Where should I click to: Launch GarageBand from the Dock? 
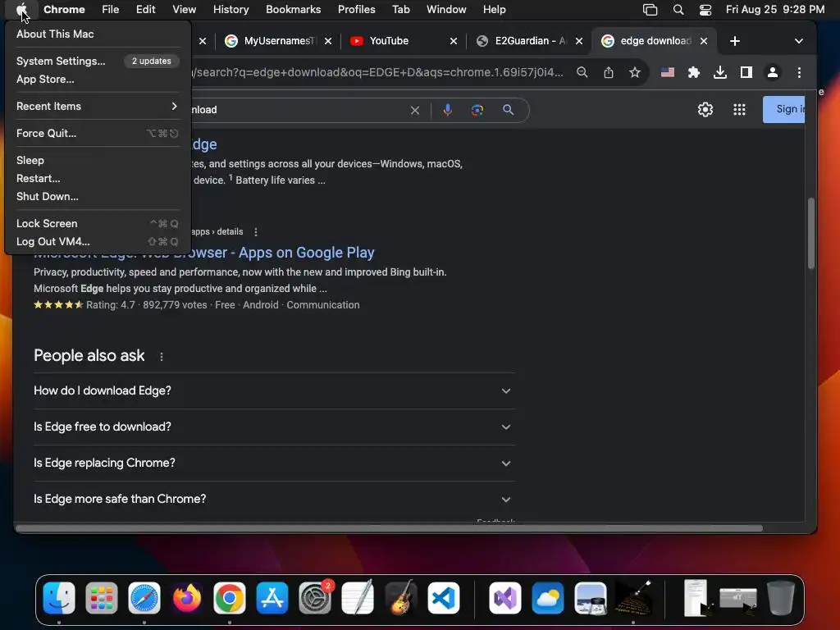coord(400,598)
